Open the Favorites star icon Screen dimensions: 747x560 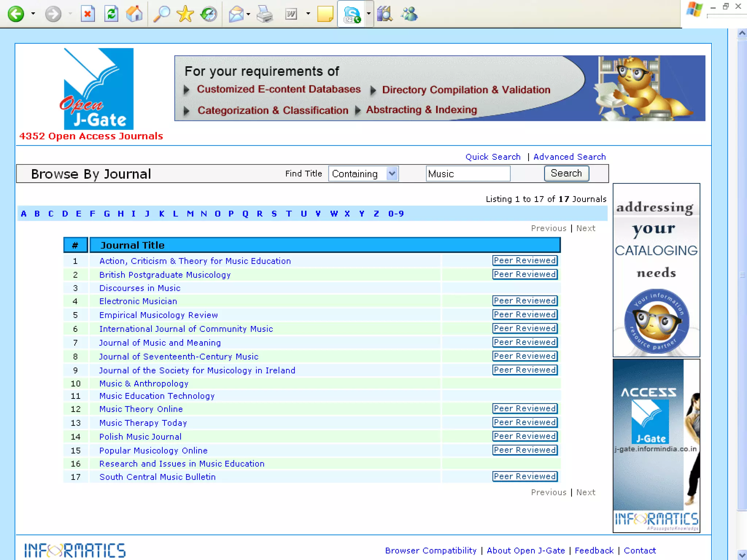coord(185,14)
